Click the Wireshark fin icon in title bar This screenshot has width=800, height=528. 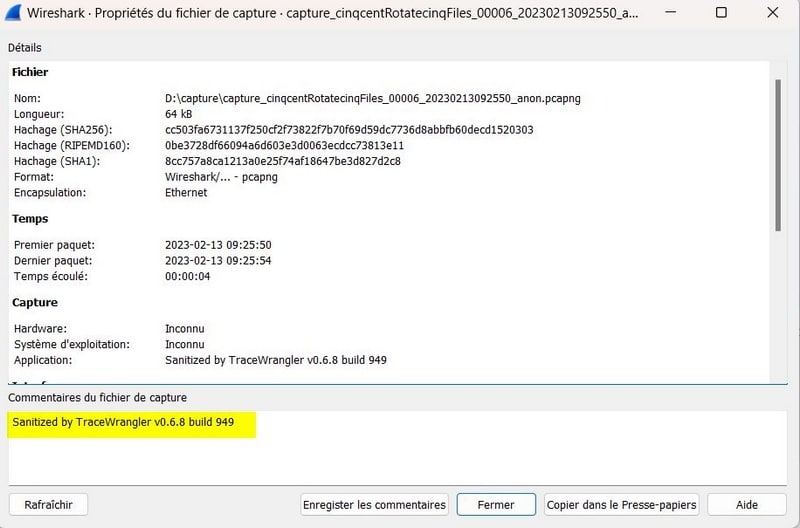coord(13,12)
